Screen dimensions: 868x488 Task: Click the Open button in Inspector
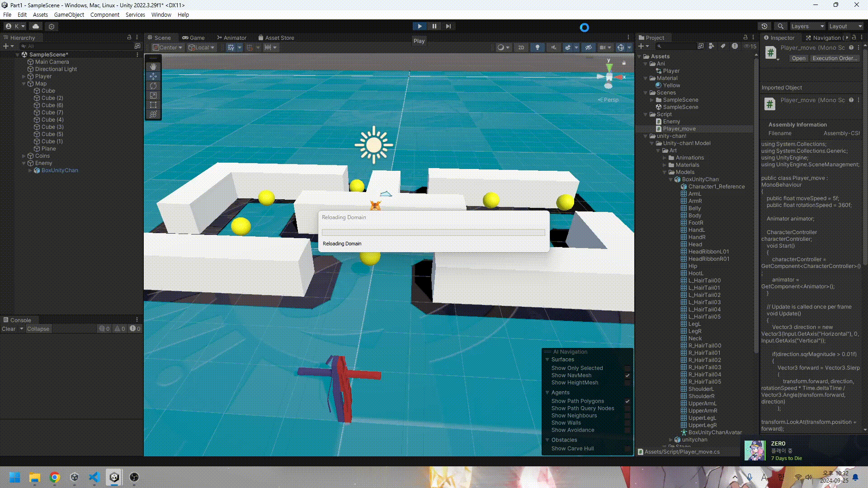click(798, 58)
